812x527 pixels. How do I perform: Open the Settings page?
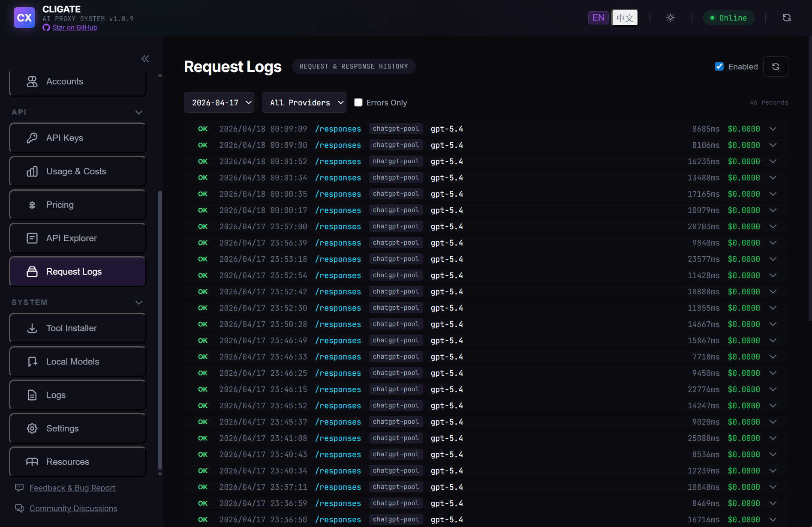[x=78, y=428]
